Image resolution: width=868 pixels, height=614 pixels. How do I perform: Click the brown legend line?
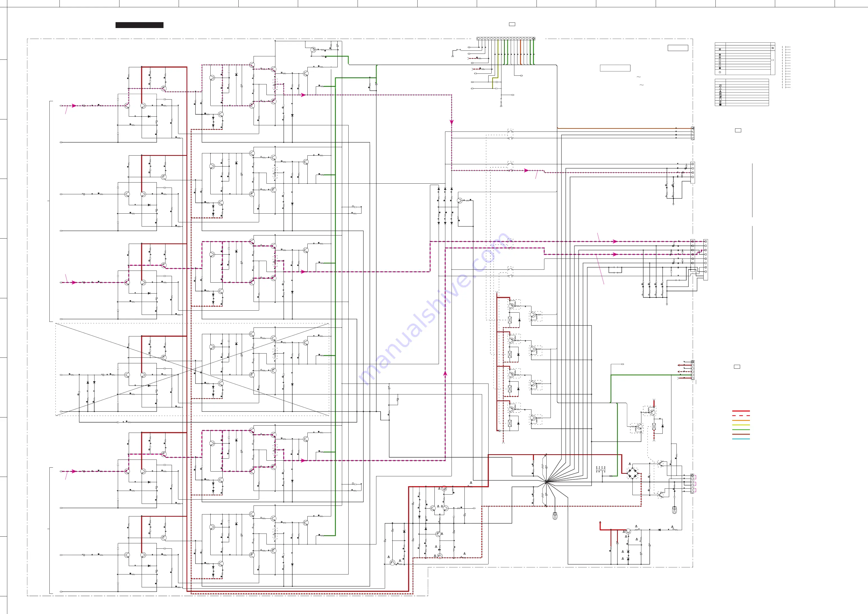(x=741, y=434)
